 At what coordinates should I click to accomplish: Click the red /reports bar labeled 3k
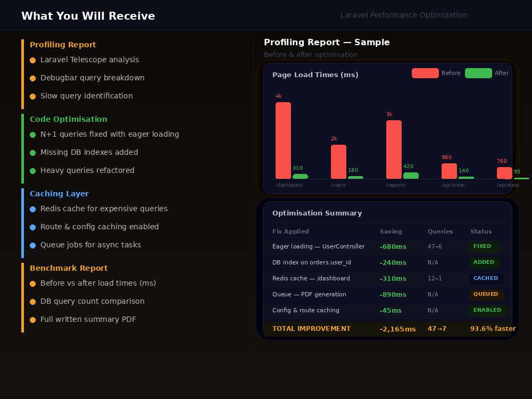pyautogui.click(x=394, y=149)
